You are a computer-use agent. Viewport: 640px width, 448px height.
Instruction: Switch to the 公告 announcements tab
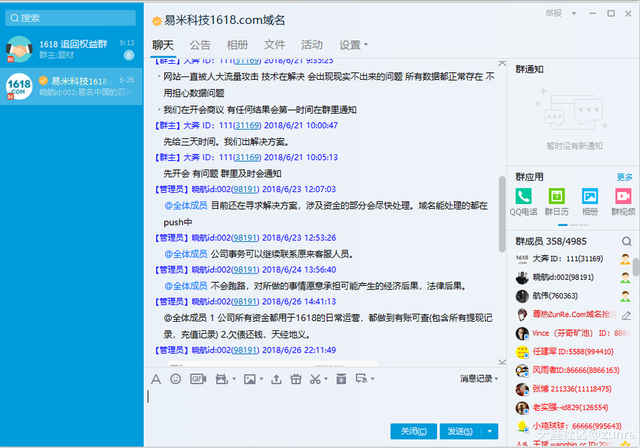[200, 45]
